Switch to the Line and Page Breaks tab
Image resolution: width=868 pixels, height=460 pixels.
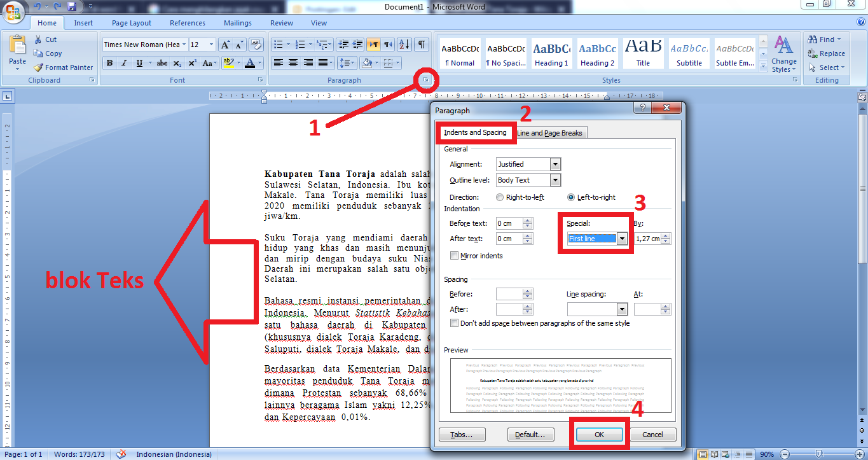click(551, 132)
